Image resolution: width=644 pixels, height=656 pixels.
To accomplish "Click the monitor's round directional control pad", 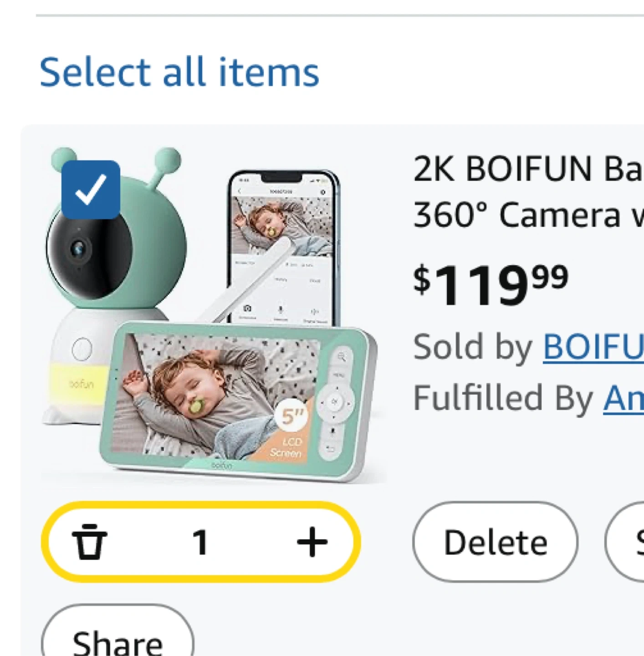I will coord(336,402).
